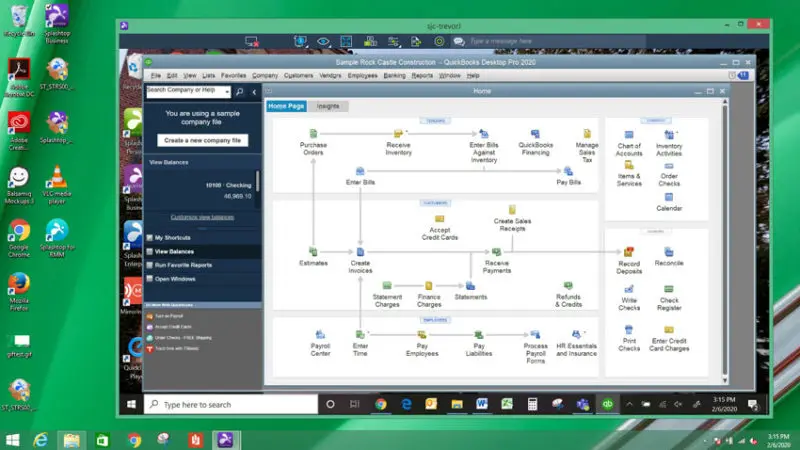Screen dimensions: 800x450
Task: Open Enter Credit Card Charges
Action: [669, 330]
